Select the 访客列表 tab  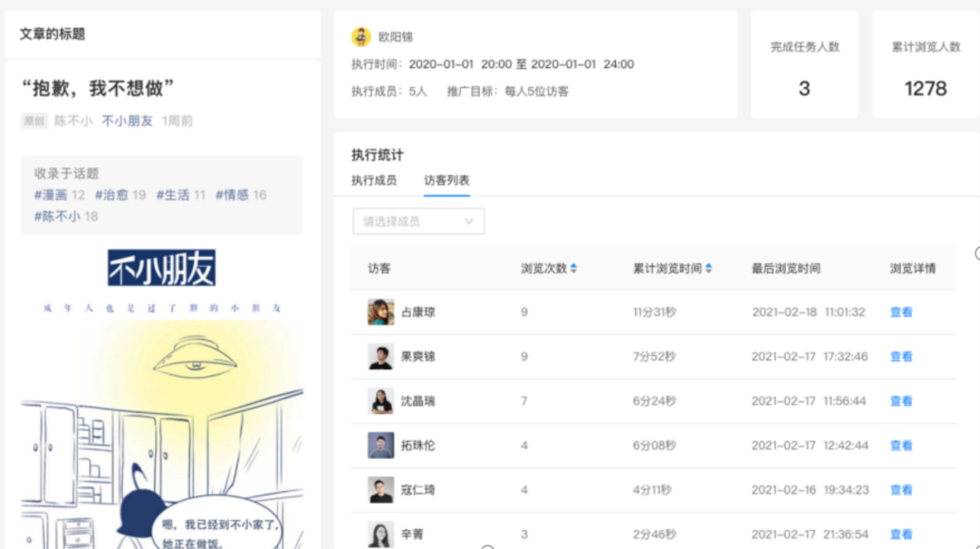[x=446, y=181]
